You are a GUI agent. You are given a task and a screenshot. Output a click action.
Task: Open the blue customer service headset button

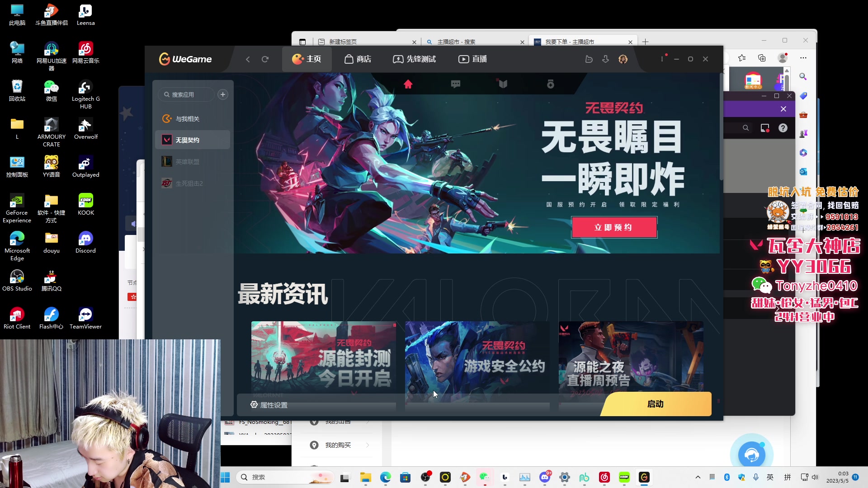[x=752, y=455]
